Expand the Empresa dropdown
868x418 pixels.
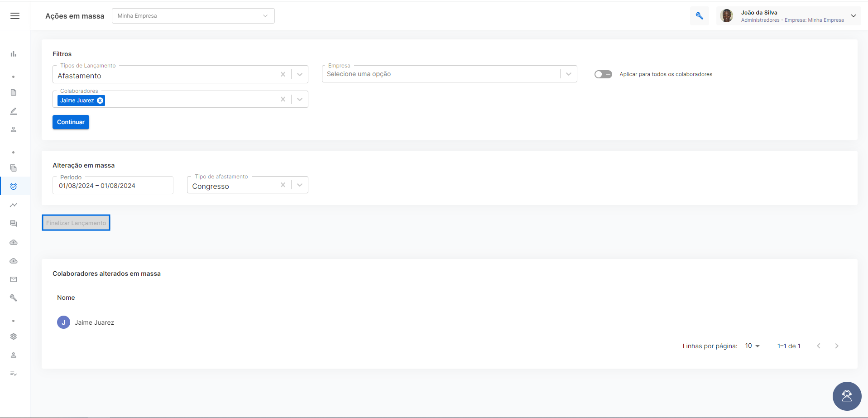[569, 74]
